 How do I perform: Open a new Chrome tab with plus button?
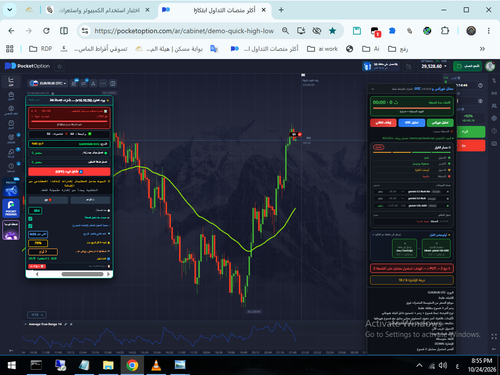click(x=281, y=10)
